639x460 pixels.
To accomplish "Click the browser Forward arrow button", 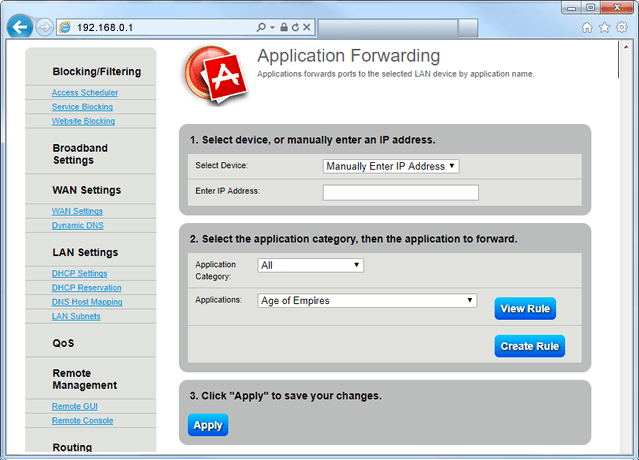I will tap(45, 27).
